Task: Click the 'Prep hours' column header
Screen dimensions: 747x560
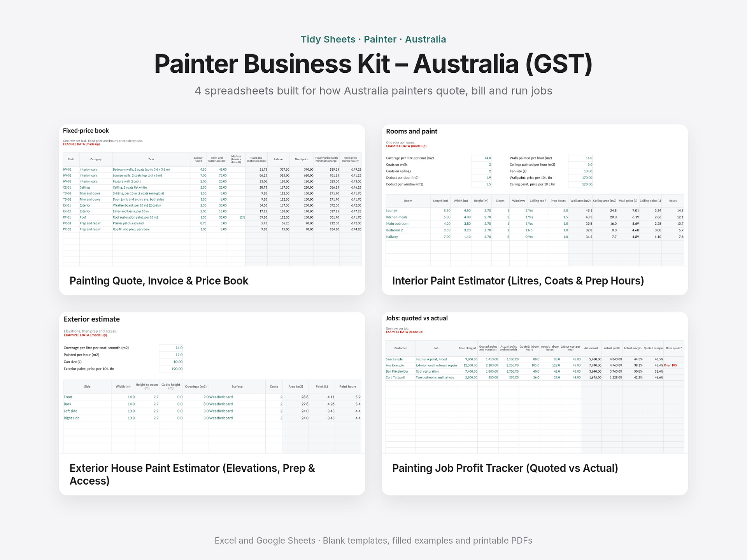Action: coord(558,201)
